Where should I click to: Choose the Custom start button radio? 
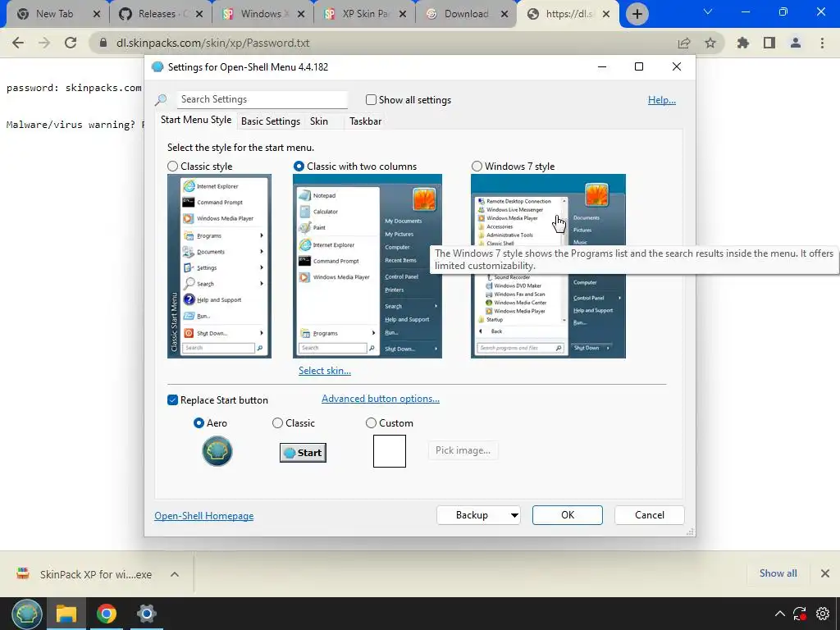tap(371, 423)
